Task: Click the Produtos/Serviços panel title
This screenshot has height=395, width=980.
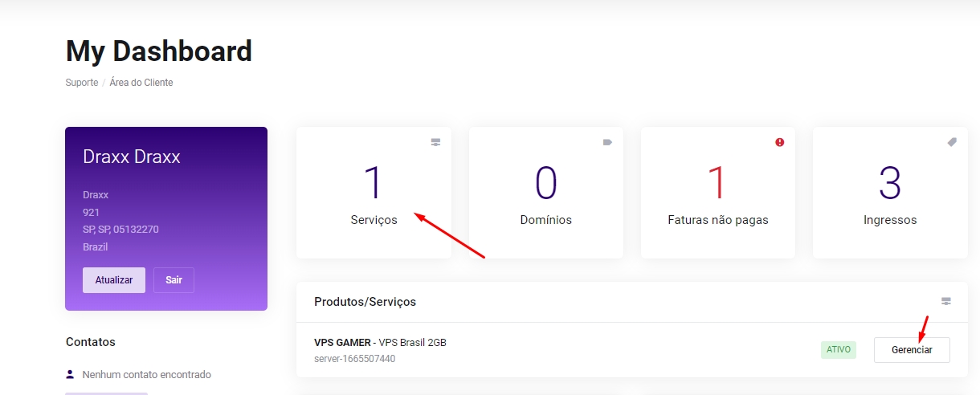Action: [x=365, y=302]
